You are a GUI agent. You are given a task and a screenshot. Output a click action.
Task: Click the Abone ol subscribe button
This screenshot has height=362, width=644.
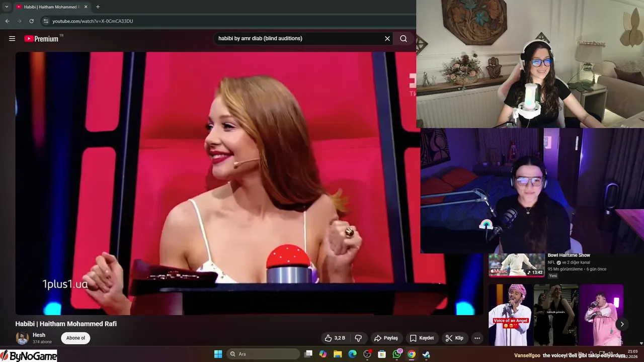click(x=75, y=338)
